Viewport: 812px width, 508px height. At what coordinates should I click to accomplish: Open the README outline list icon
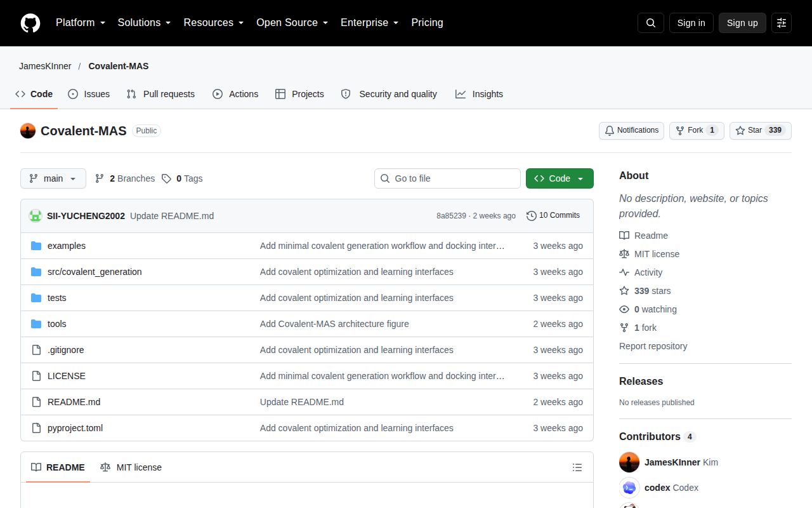pos(577,467)
